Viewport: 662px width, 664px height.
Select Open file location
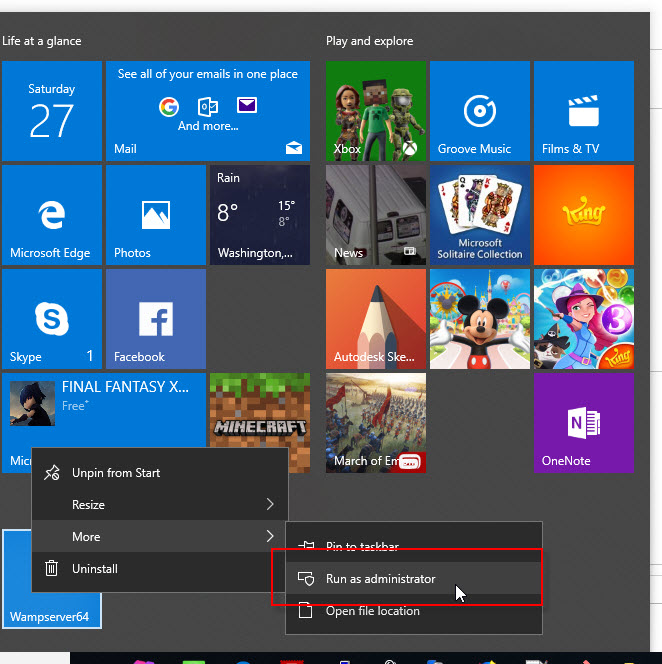(x=373, y=611)
